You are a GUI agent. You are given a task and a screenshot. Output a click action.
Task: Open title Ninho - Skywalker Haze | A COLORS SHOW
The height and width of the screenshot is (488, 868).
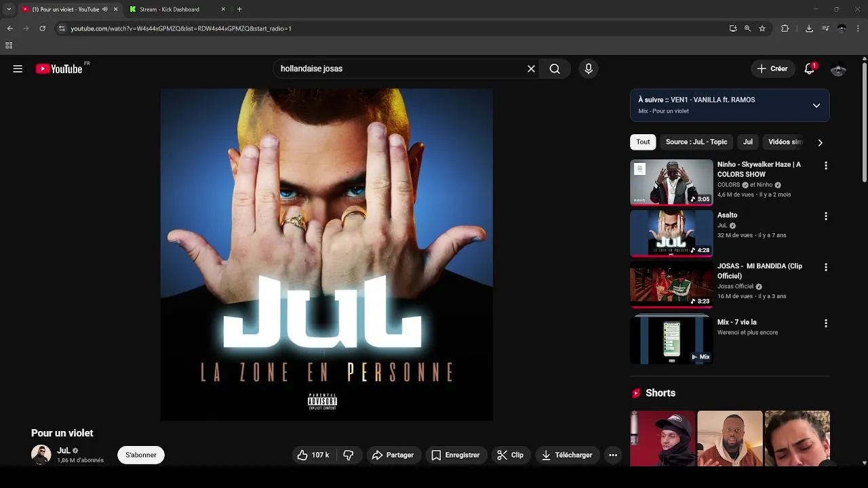click(x=759, y=169)
